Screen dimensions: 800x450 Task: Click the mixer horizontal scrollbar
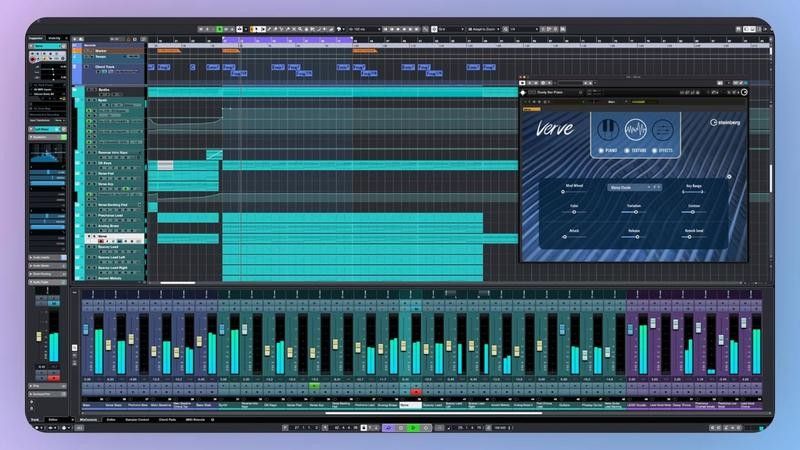click(x=434, y=413)
